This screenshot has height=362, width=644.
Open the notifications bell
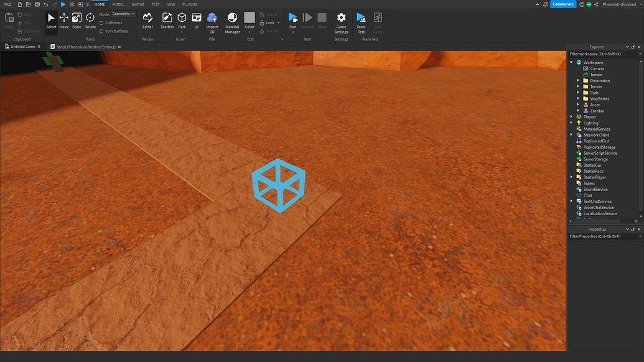click(546, 4)
